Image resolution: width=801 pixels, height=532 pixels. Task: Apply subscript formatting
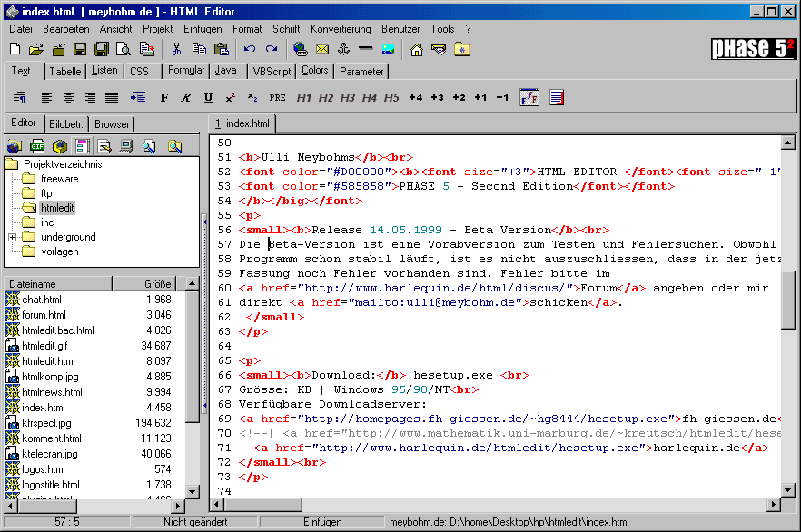click(252, 97)
